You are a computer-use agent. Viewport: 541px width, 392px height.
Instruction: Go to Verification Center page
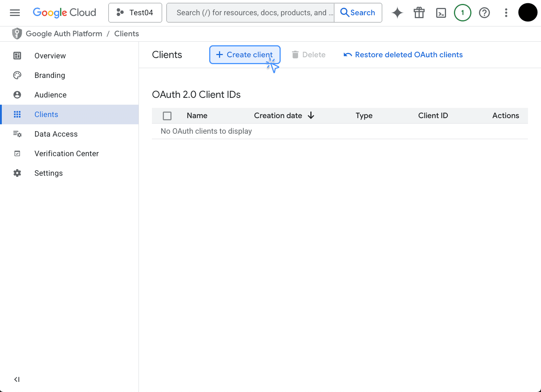point(70,153)
